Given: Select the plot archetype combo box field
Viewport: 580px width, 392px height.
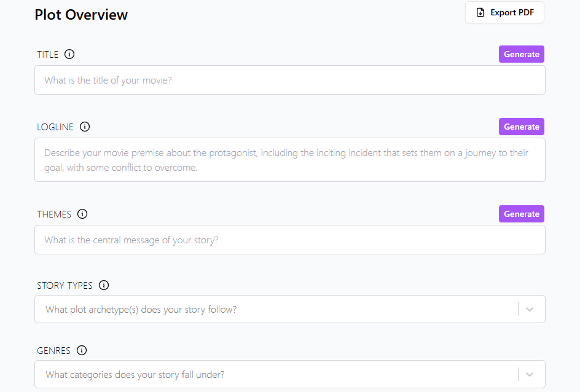Looking at the screenshot, I should click(x=276, y=309).
